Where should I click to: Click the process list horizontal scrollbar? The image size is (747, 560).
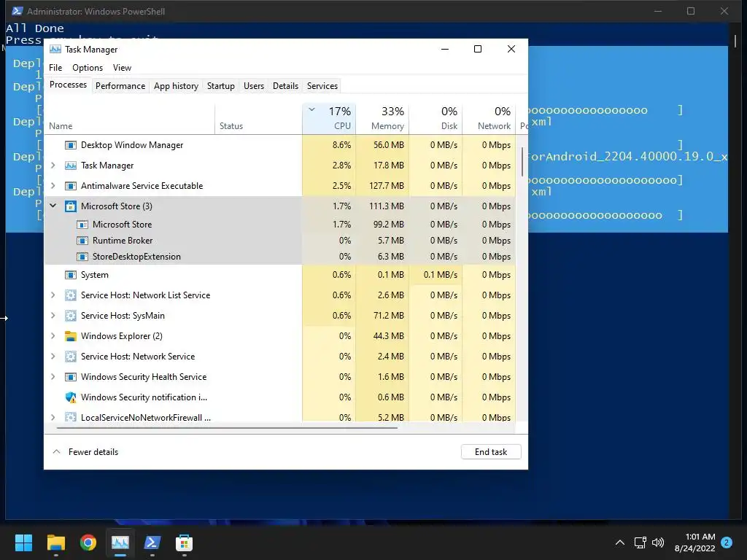[227, 428]
